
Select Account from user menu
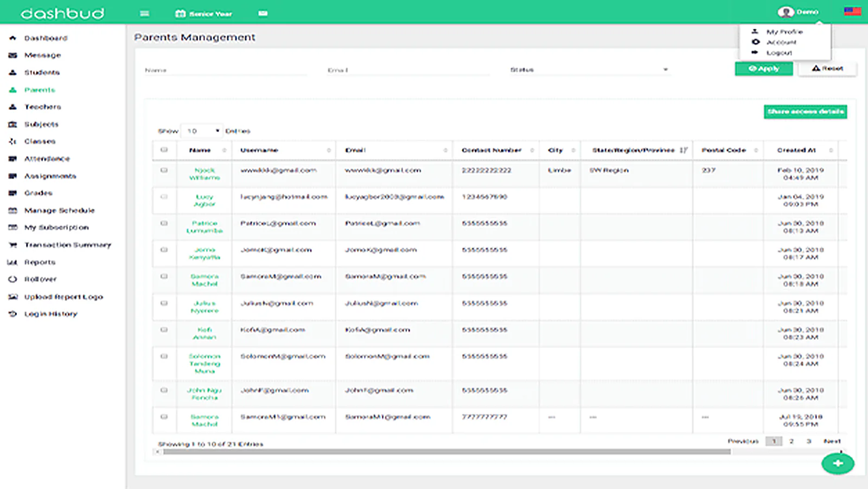coord(781,42)
